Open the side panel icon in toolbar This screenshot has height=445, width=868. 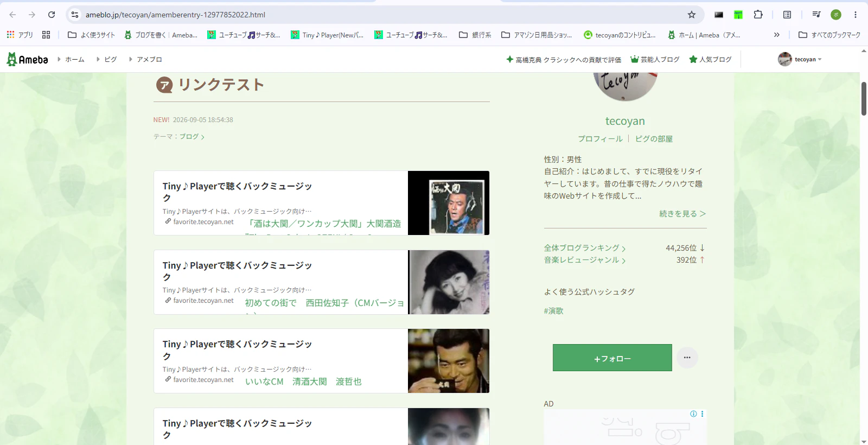[787, 15]
